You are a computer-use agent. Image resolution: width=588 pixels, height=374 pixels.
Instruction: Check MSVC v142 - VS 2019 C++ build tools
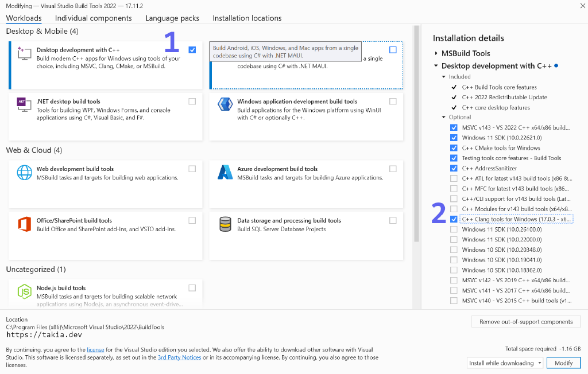click(454, 280)
